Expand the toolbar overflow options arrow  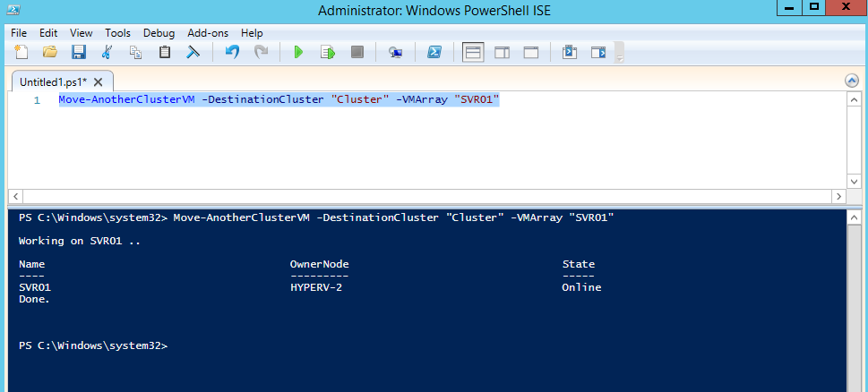[619, 53]
